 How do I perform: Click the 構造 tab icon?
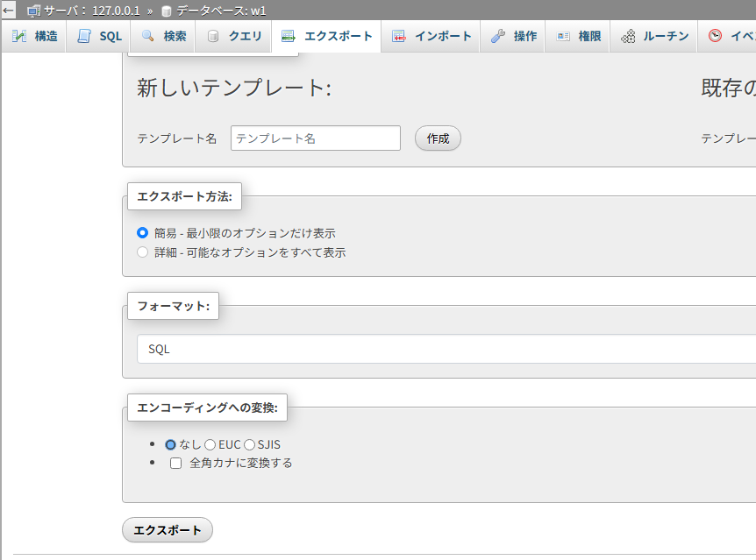tap(19, 37)
